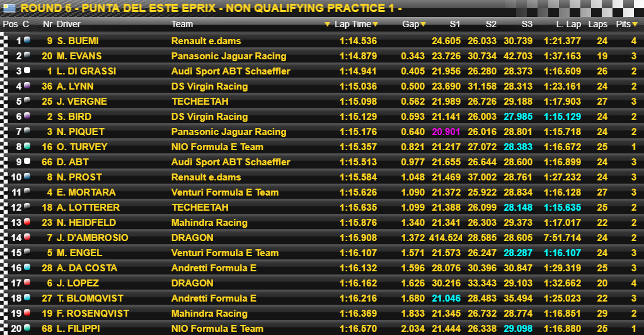The image size is (644, 335).
Task: Click the sort arrow left of Lap Time
Action: click(327, 24)
